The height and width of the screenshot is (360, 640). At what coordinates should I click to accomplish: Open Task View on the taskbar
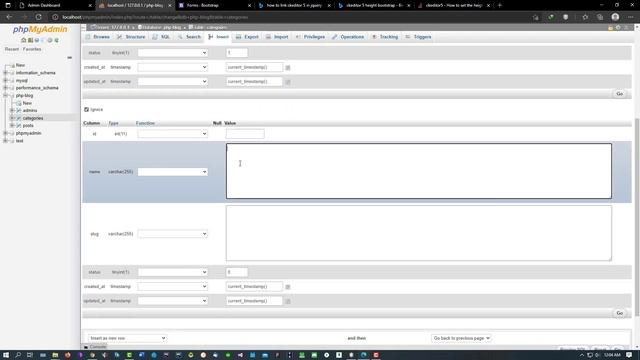[30, 355]
